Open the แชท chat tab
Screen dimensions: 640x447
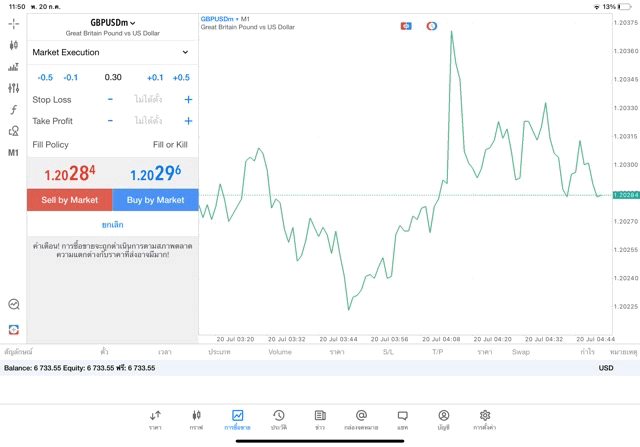[x=402, y=420]
